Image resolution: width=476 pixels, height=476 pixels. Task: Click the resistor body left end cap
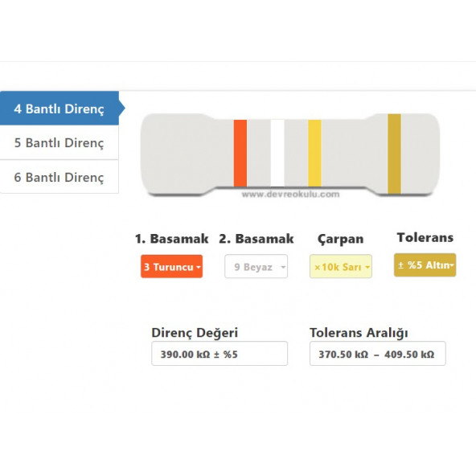tap(176, 154)
